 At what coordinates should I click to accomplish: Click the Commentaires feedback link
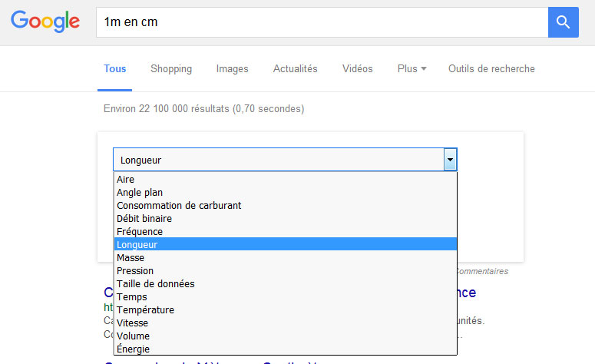(x=481, y=271)
